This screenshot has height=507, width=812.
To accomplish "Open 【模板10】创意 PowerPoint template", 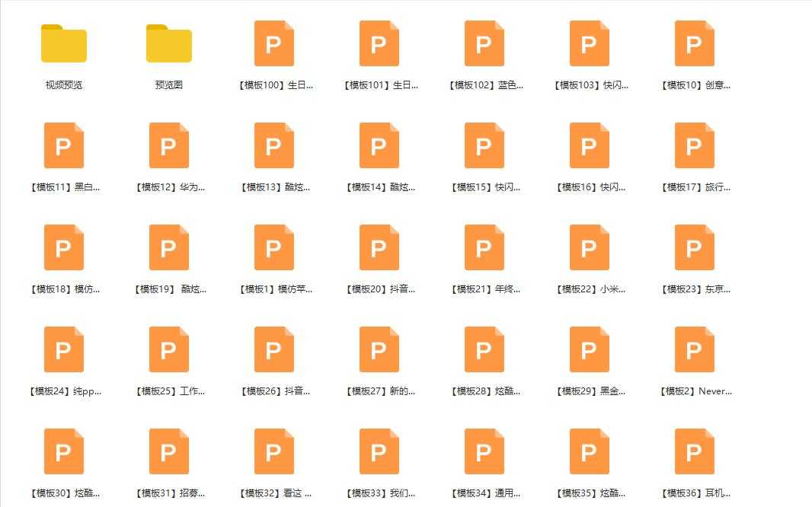I will pos(694,43).
